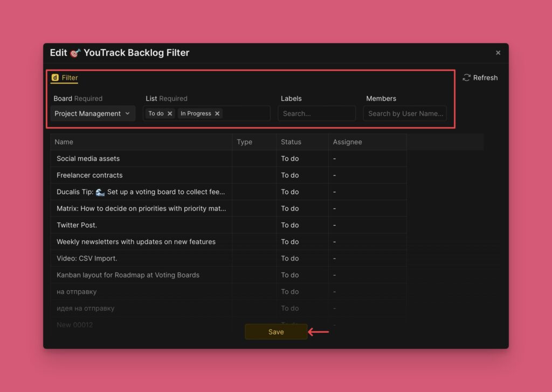This screenshot has width=552, height=392.
Task: Sort by the Status column header
Action: [x=291, y=142]
